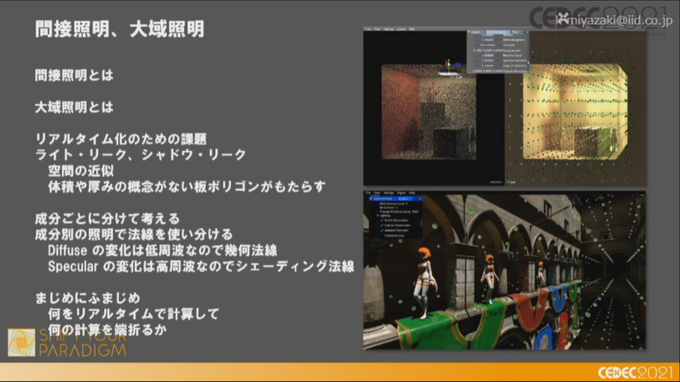Screen dimensions: 680x382
Task: Click the line ライト・リーク、シャドウ・リーク
Action: pyautogui.click(x=141, y=155)
